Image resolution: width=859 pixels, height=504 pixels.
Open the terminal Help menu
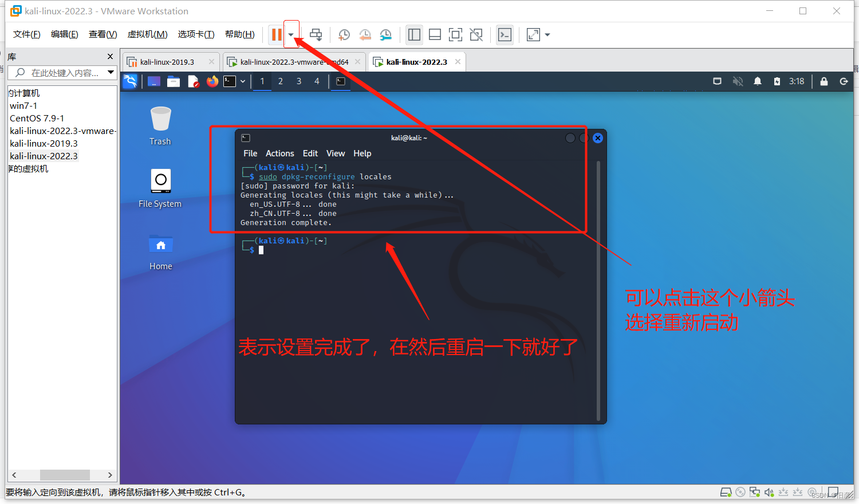coord(362,153)
